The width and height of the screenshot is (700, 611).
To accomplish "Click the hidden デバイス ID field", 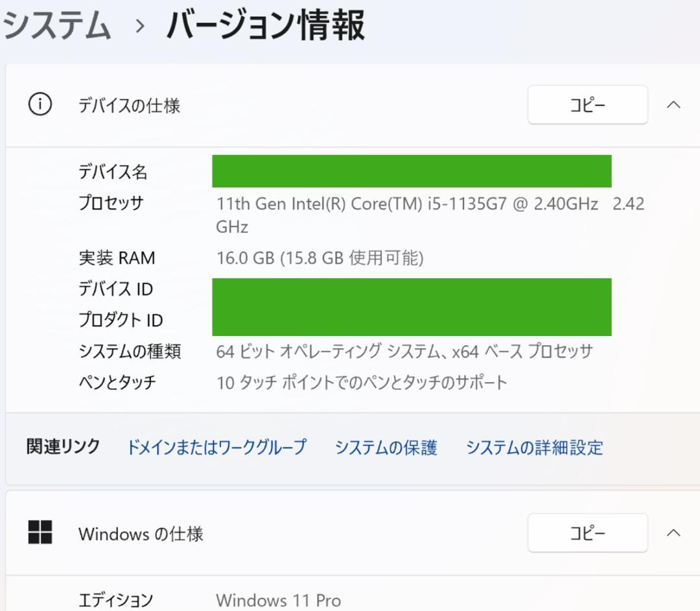I will point(412,289).
